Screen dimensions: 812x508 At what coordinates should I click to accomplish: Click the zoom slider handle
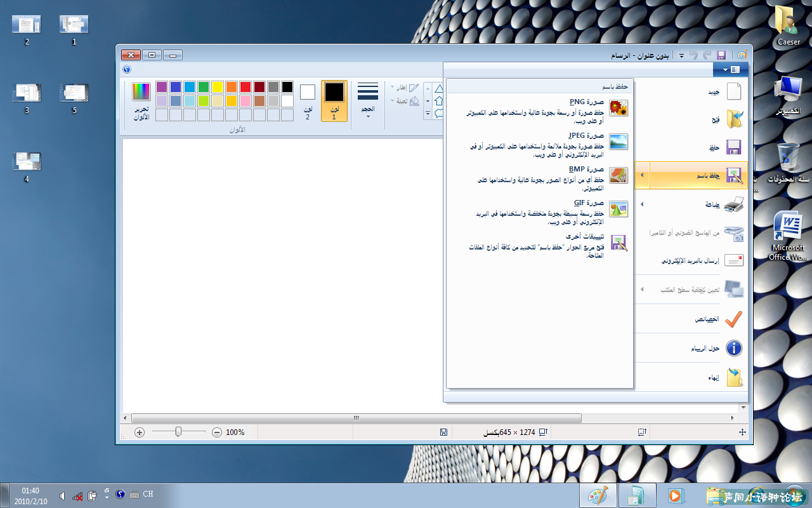178,432
